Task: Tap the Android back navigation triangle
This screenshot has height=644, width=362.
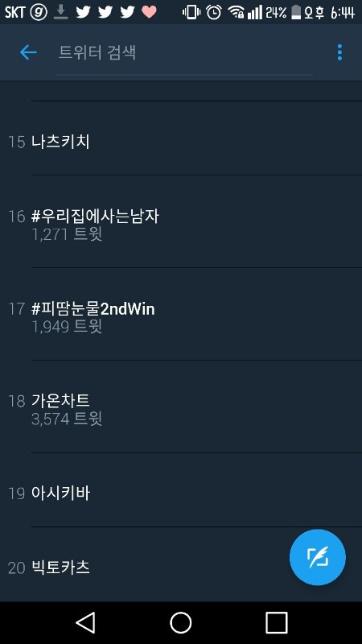Action: tap(86, 622)
